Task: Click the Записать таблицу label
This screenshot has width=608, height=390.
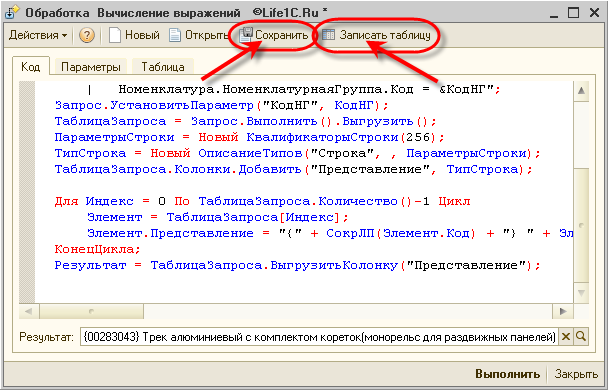Action: pos(385,35)
